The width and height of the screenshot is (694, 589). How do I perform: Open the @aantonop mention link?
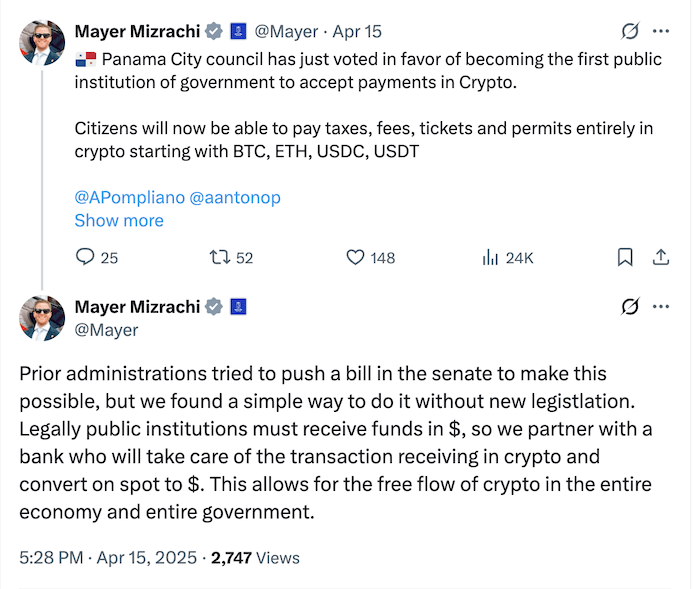pyautogui.click(x=235, y=197)
